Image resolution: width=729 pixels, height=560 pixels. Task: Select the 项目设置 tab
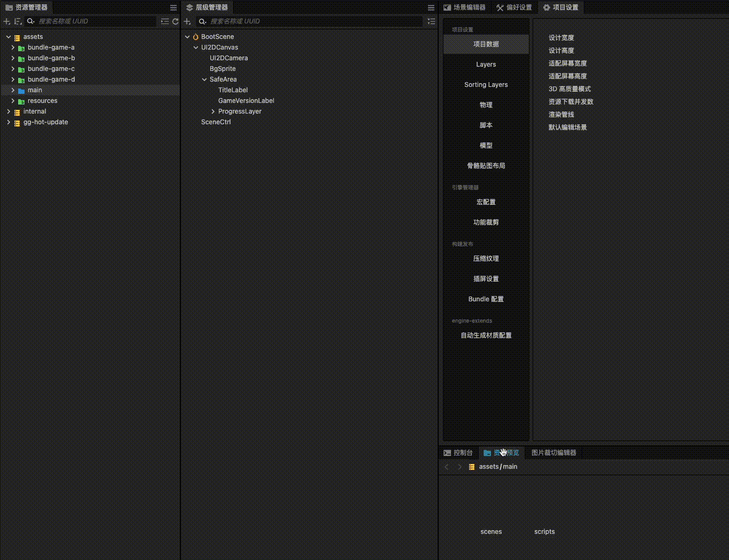click(560, 7)
